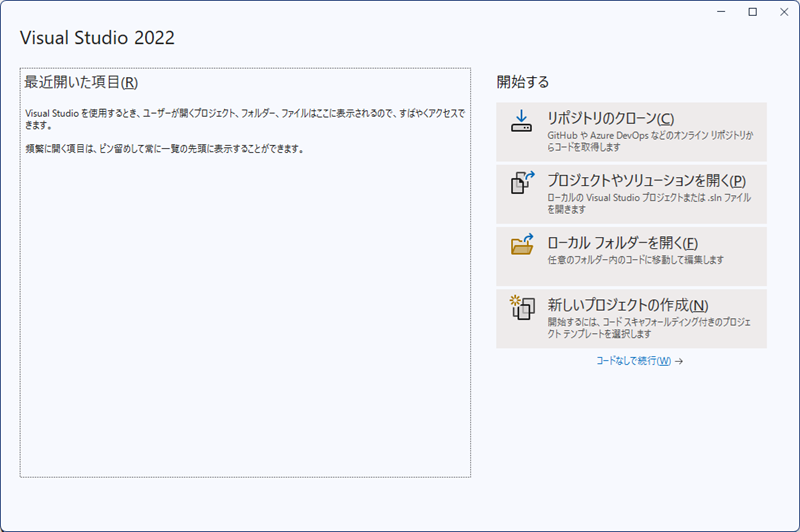Click the 開始する heading text

point(523,82)
